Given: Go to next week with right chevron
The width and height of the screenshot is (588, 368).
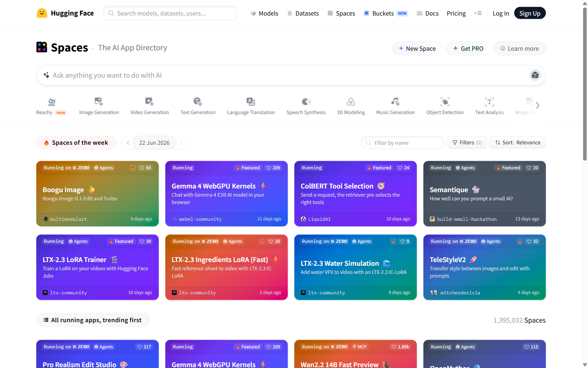Looking at the screenshot, I should 181,143.
